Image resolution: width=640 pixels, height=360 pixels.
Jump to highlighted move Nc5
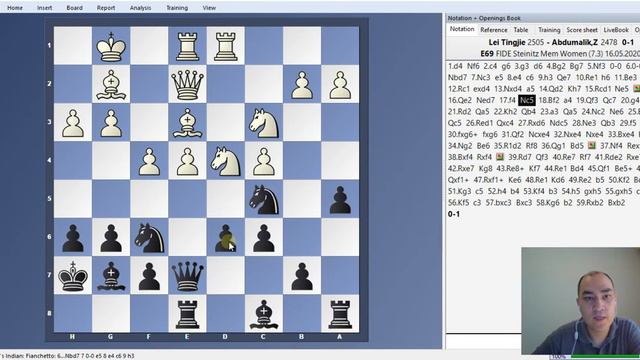coord(527,100)
